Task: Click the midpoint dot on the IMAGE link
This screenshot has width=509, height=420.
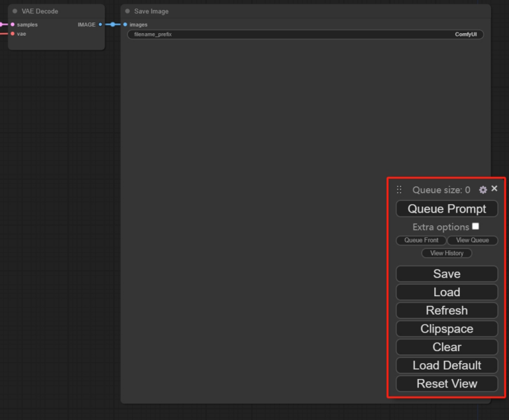Action: point(113,25)
